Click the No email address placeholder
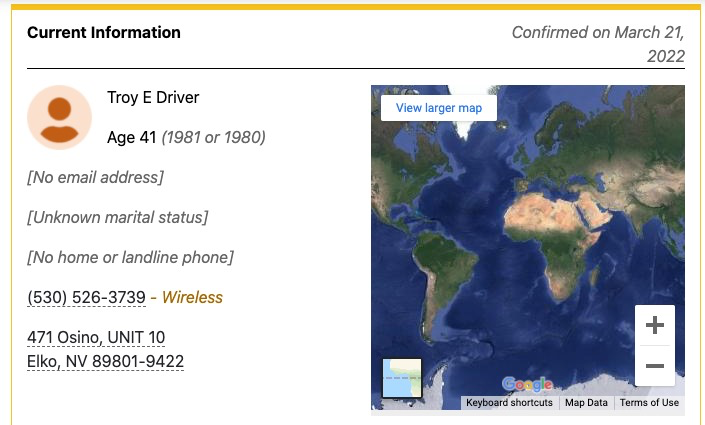 click(x=95, y=177)
